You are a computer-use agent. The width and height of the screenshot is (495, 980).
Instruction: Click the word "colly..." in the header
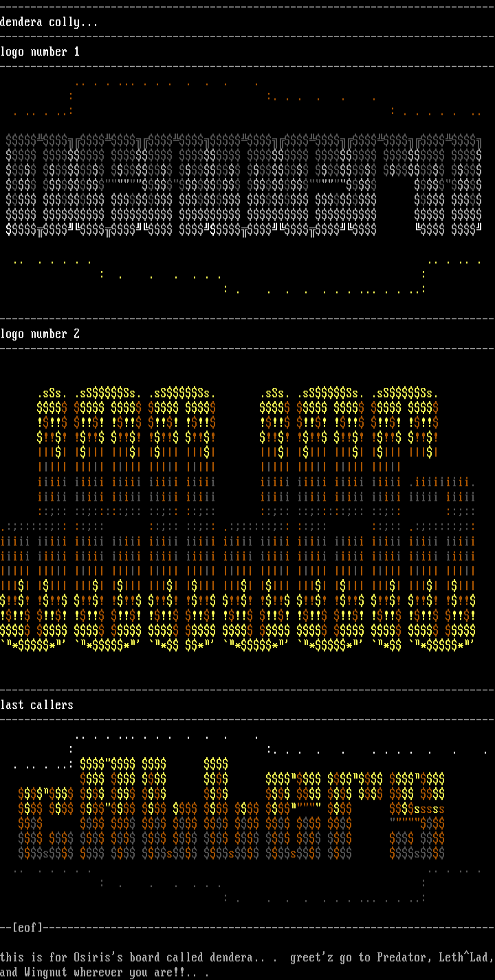click(73, 22)
